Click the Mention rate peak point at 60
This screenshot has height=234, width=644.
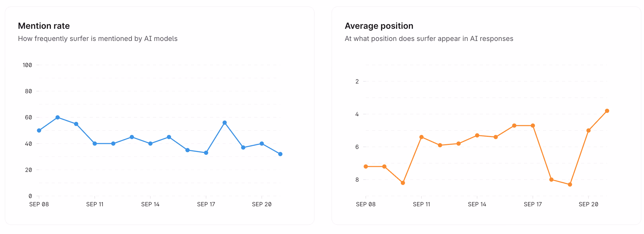click(x=57, y=117)
